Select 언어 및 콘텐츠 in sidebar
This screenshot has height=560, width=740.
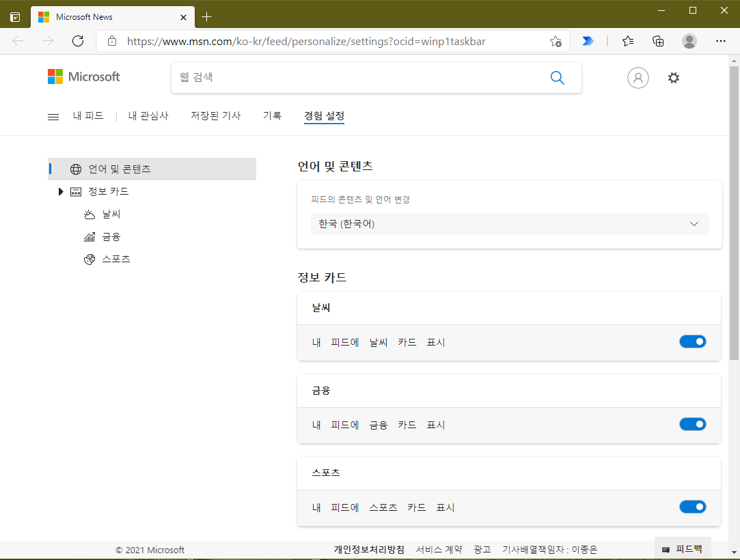tap(152, 169)
